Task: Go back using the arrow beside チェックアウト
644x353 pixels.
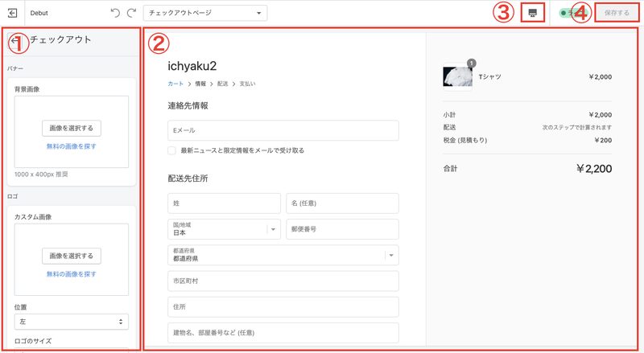Action: 14,40
